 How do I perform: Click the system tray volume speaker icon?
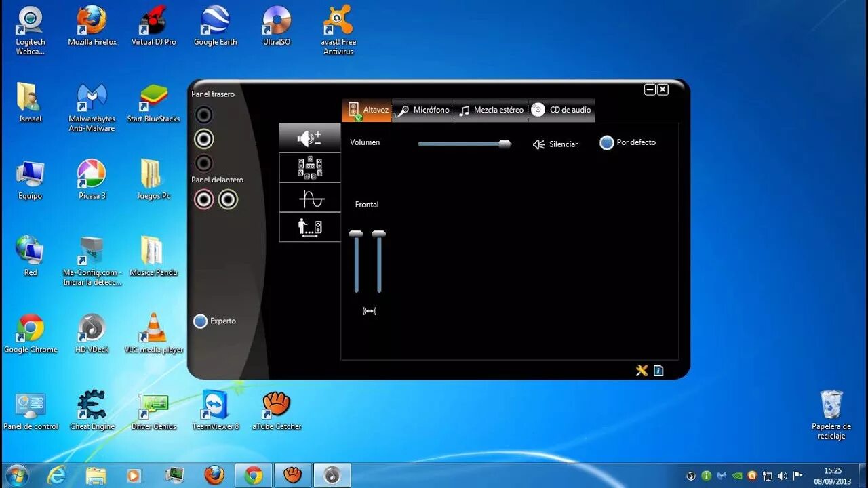(783, 476)
